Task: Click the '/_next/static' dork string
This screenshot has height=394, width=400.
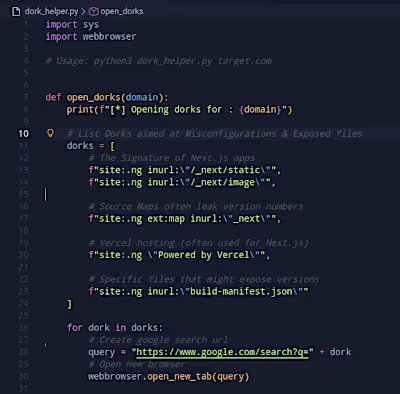Action: (x=185, y=170)
